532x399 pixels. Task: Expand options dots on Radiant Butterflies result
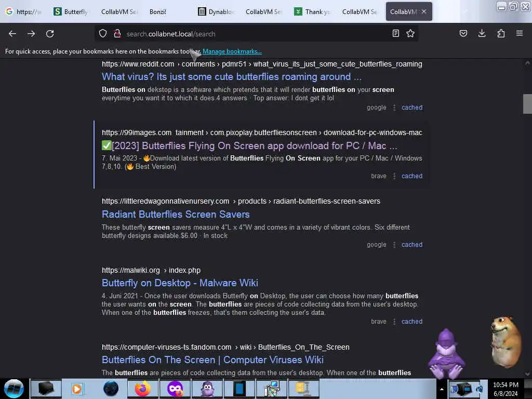click(x=394, y=245)
